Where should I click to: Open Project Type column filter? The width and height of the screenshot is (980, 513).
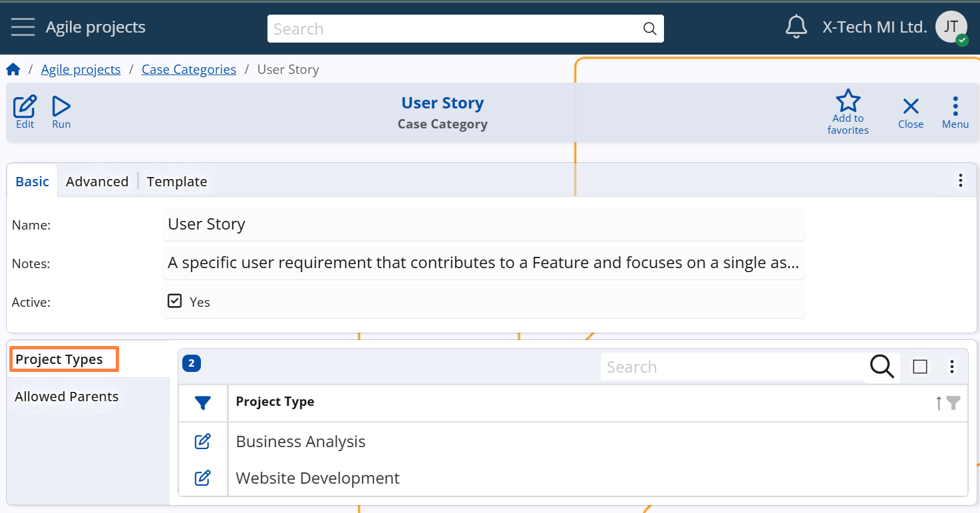(x=953, y=403)
